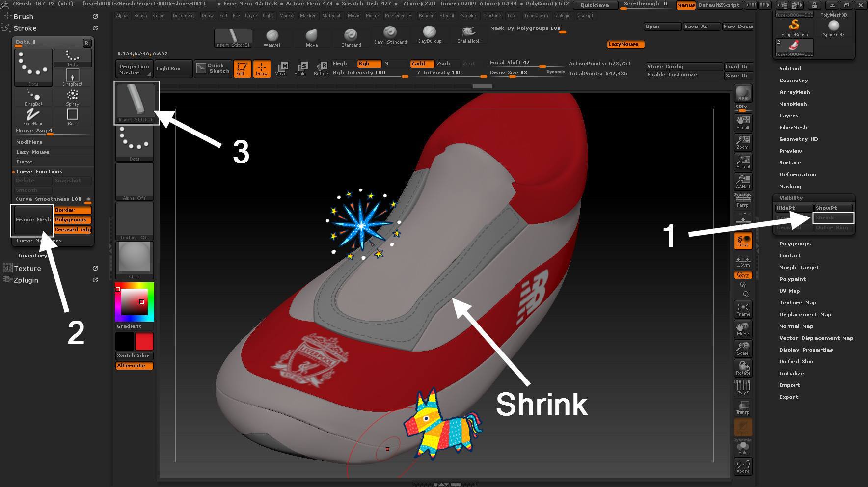This screenshot has height=487, width=868.
Task: Toggle Zadd sculpting mode
Action: coord(422,64)
